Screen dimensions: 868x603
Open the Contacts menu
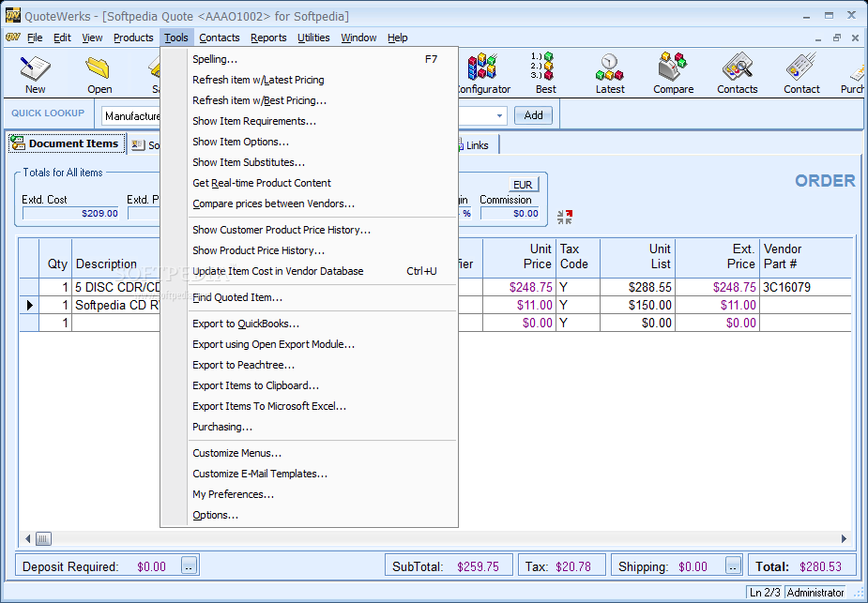(220, 38)
